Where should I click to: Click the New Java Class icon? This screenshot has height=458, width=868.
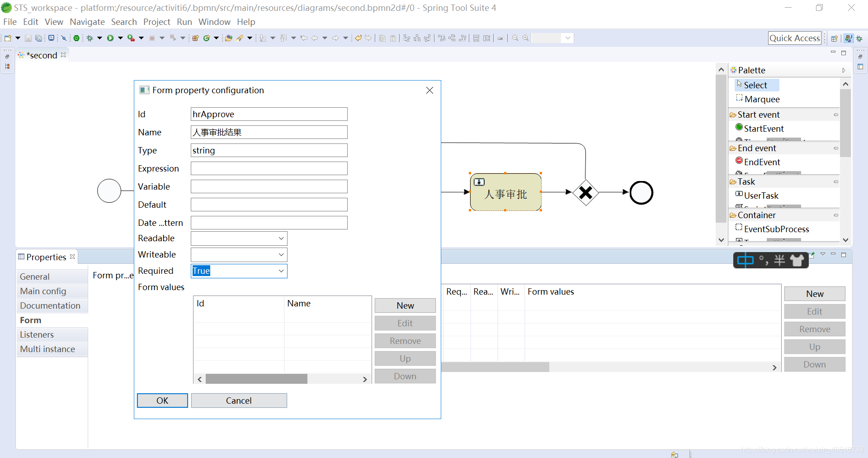(207, 38)
